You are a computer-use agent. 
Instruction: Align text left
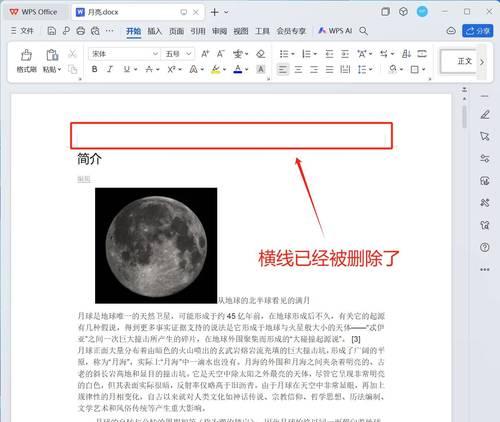(x=283, y=69)
